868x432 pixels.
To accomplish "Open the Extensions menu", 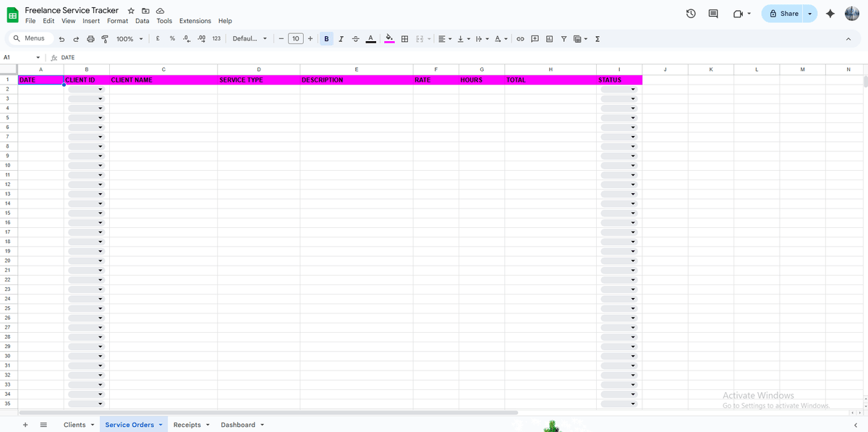I will coord(195,21).
